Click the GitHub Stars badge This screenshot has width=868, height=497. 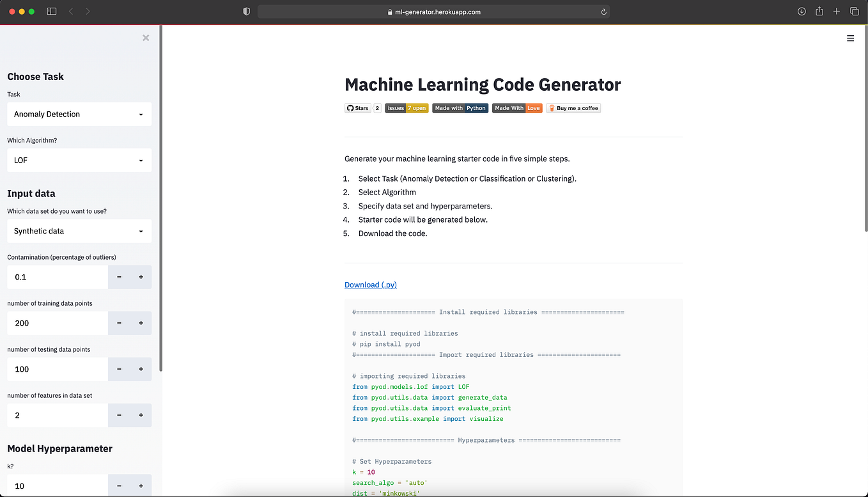pyautogui.click(x=358, y=107)
